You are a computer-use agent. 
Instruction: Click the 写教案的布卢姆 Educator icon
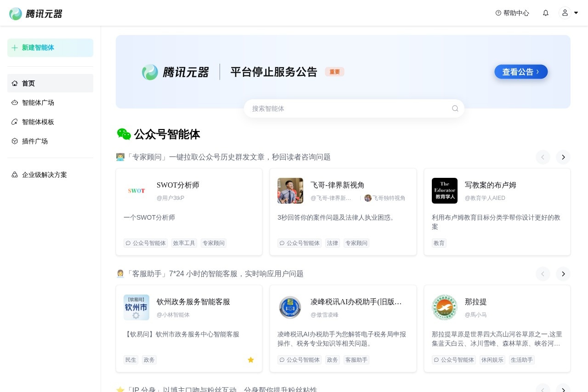tap(445, 191)
